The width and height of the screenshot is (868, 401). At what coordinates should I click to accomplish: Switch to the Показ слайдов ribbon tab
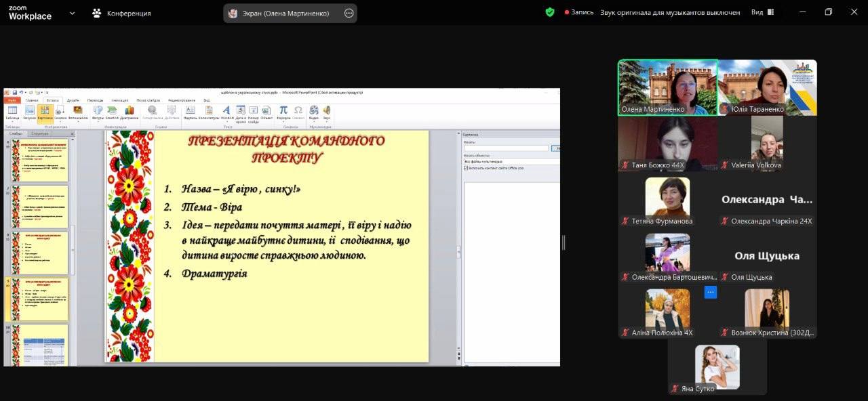point(149,100)
